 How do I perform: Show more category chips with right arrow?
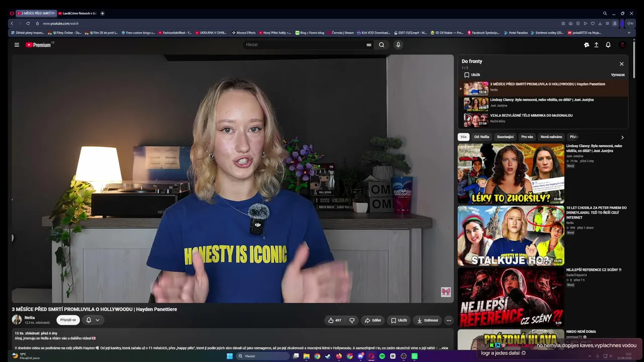pos(622,137)
